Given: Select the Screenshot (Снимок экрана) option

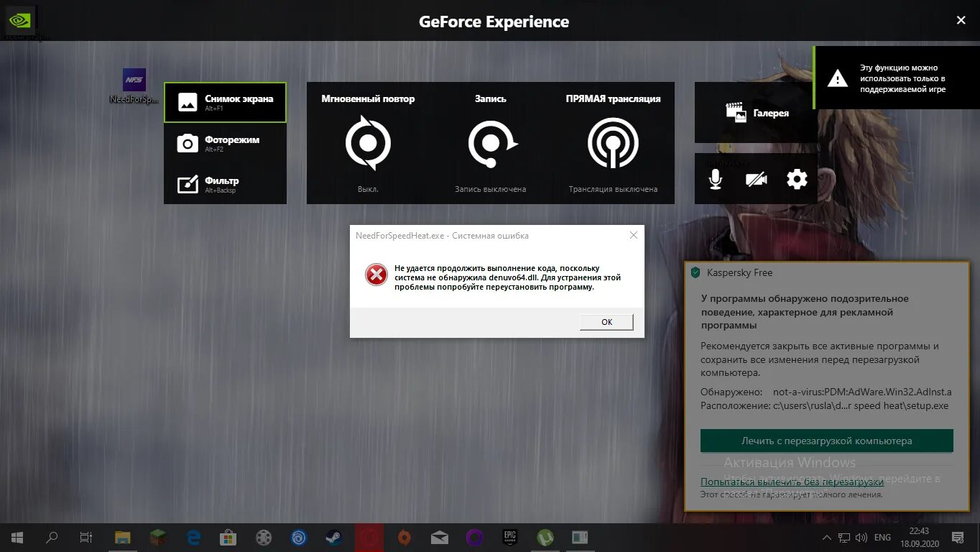Looking at the screenshot, I should (225, 102).
